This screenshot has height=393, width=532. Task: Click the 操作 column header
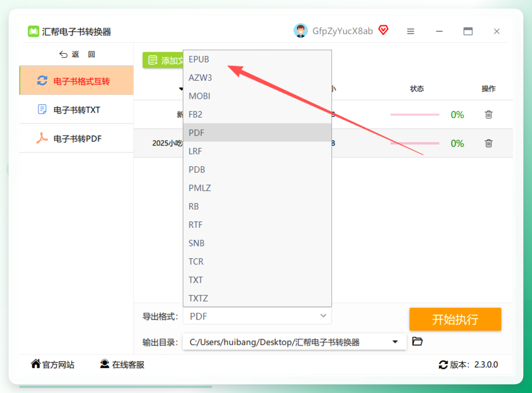click(489, 89)
